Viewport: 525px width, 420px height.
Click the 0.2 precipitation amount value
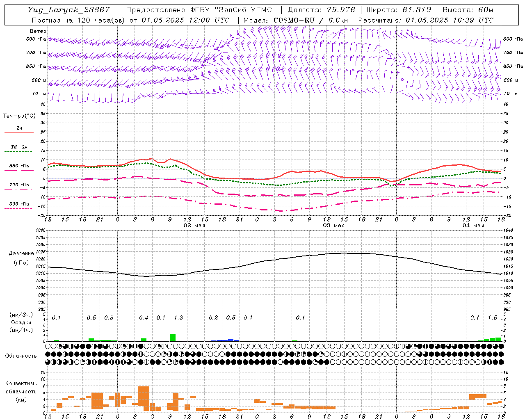point(213,317)
